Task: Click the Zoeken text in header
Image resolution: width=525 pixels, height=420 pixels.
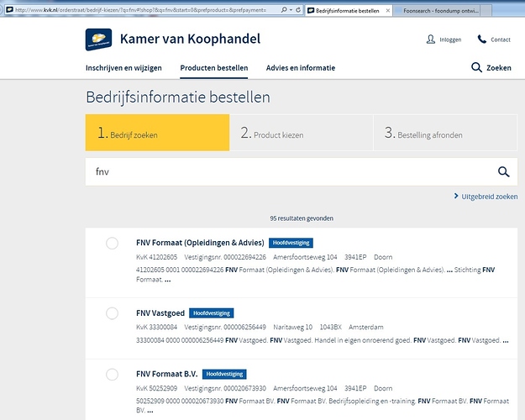Action: 499,68
